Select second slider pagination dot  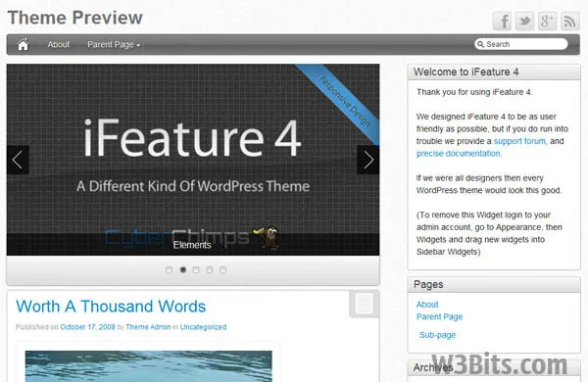(x=182, y=270)
